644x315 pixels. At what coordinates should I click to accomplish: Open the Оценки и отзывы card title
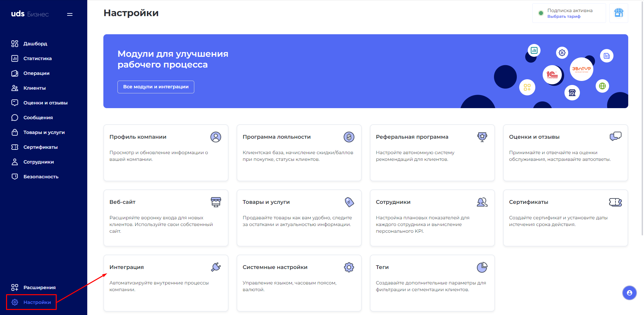pos(534,137)
